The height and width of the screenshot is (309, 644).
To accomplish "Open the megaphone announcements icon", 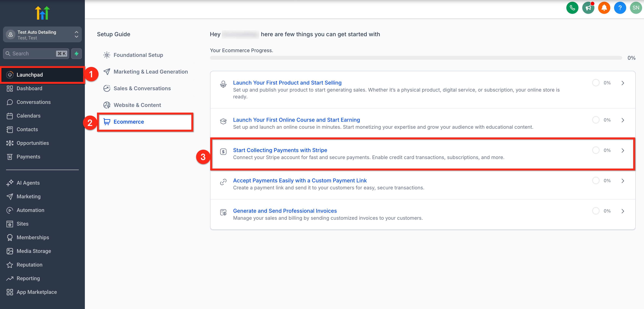I will (588, 8).
